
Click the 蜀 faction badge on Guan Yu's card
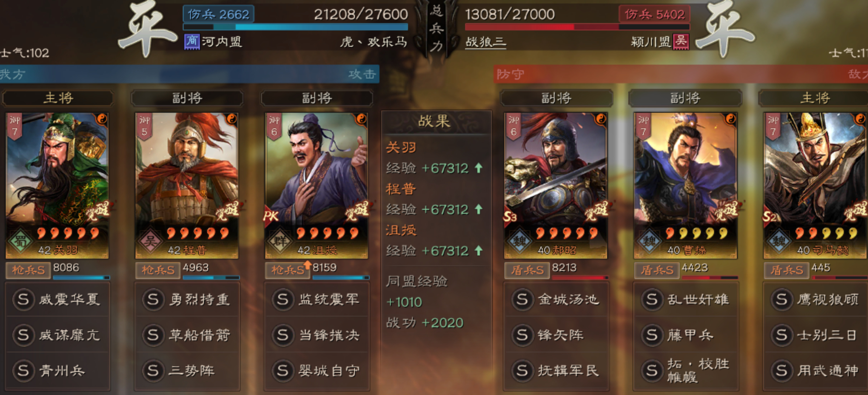point(21,241)
